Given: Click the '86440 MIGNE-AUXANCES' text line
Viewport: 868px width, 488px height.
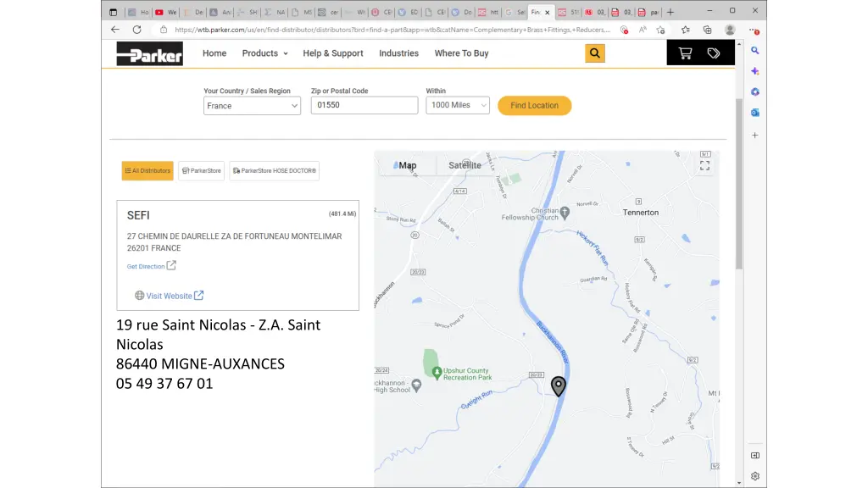Looking at the screenshot, I should 200,363.
